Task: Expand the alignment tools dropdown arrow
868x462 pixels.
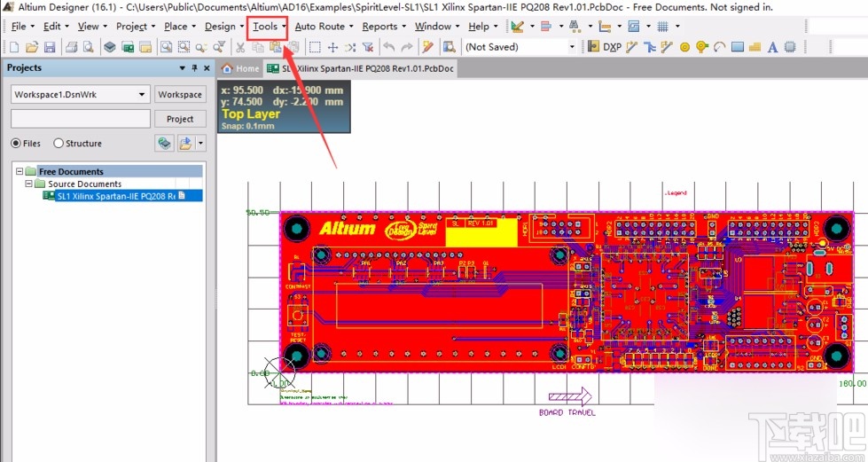Action: pos(560,26)
